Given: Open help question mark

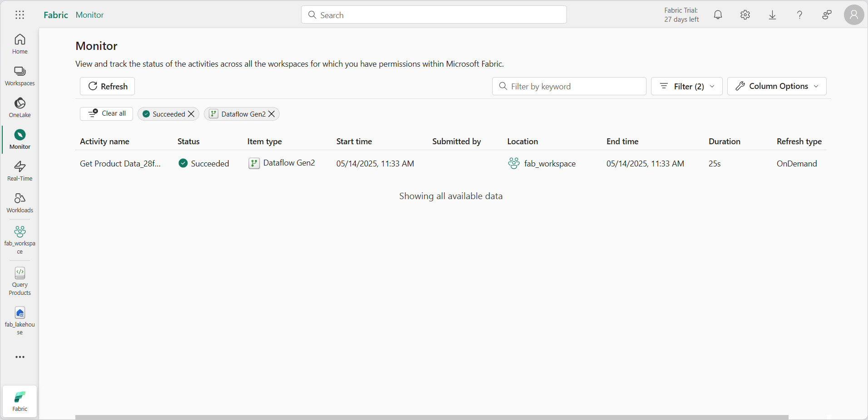Looking at the screenshot, I should [x=799, y=15].
